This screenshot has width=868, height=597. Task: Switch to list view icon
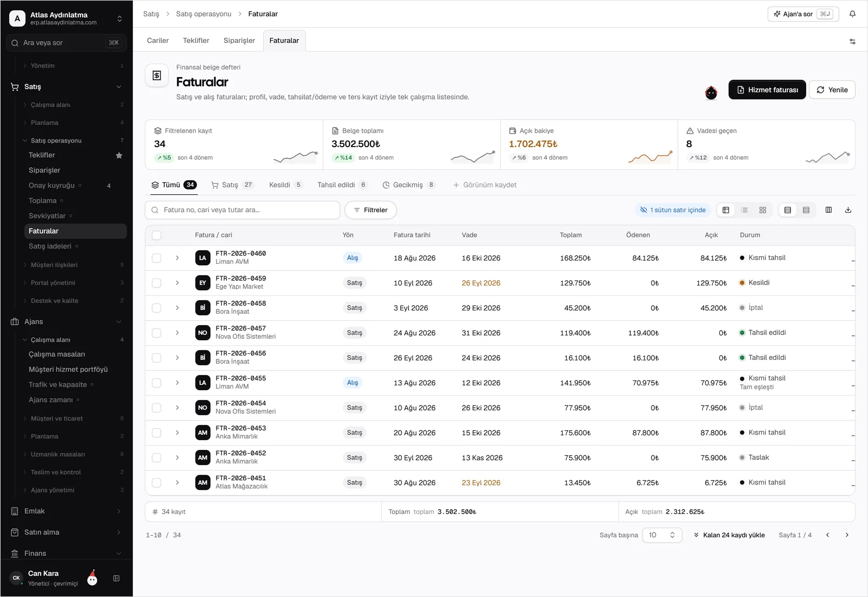pos(744,210)
